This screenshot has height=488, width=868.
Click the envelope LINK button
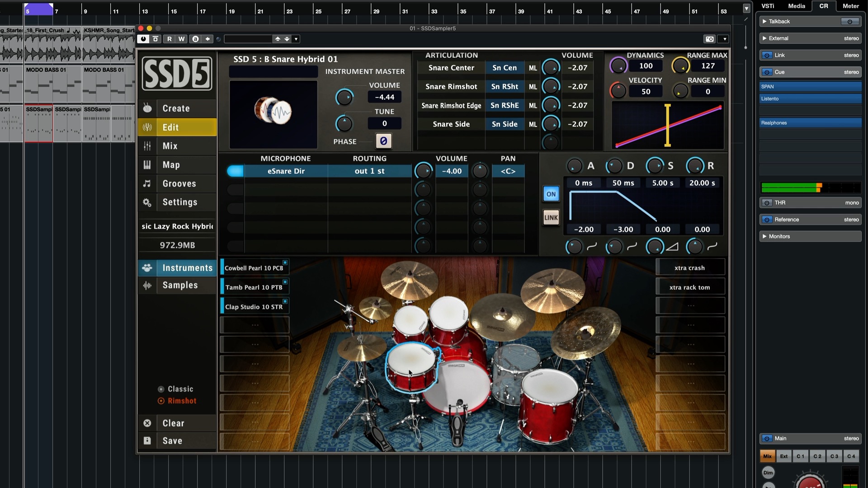tap(551, 218)
